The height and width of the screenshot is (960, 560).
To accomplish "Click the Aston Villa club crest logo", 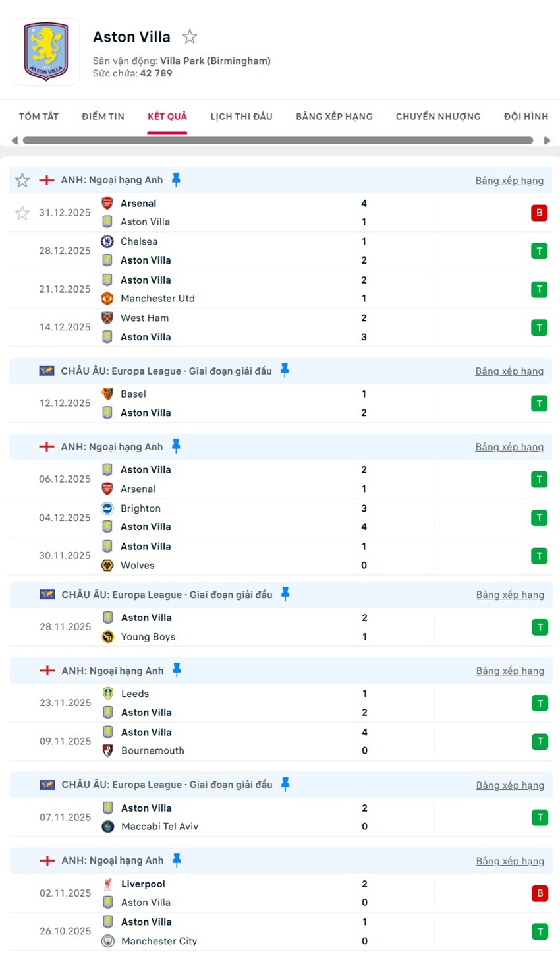I will [46, 51].
